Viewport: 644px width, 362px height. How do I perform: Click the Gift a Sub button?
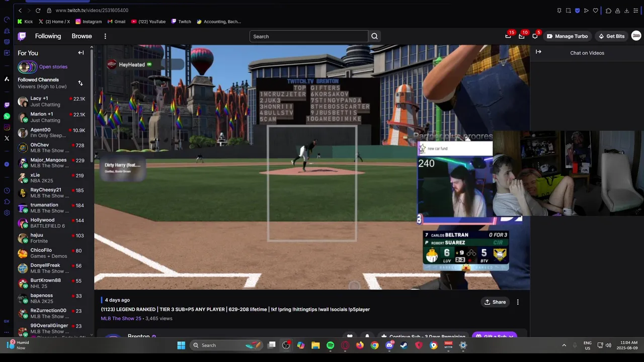coord(495,335)
